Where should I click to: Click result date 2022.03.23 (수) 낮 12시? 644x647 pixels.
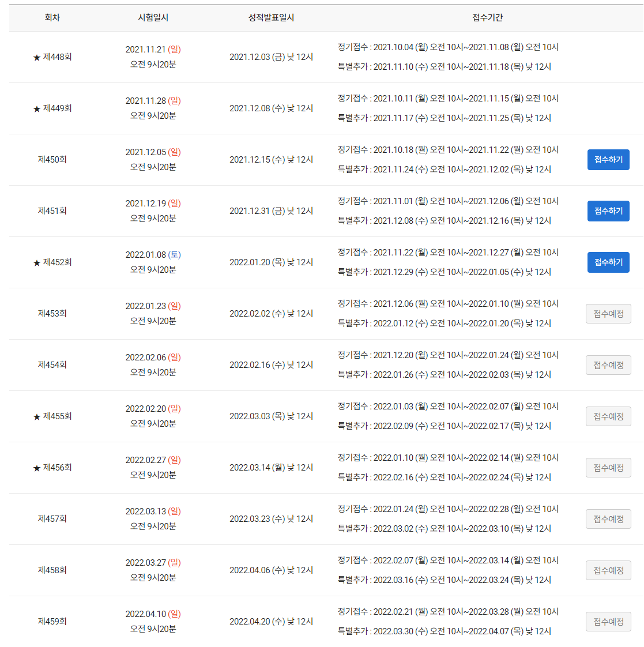[x=271, y=518]
